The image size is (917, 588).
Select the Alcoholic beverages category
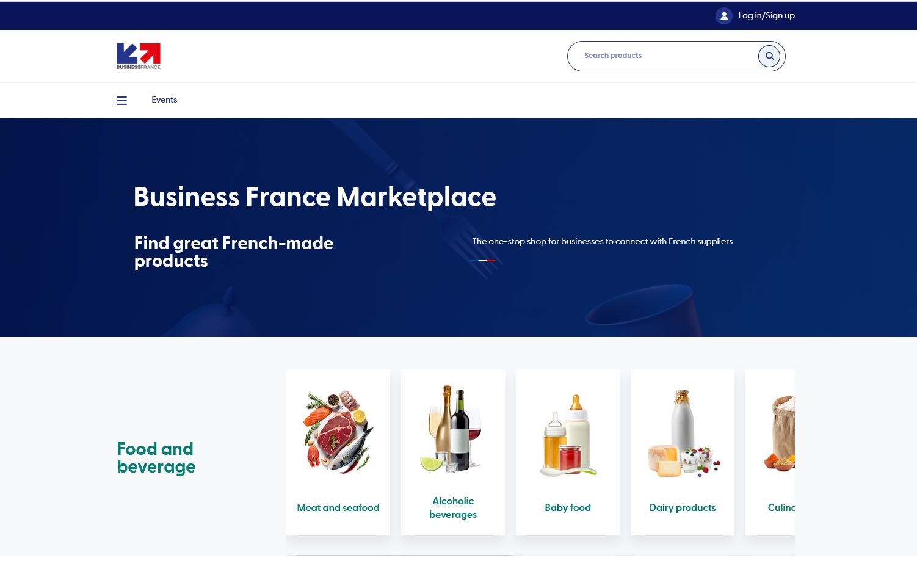(x=452, y=507)
